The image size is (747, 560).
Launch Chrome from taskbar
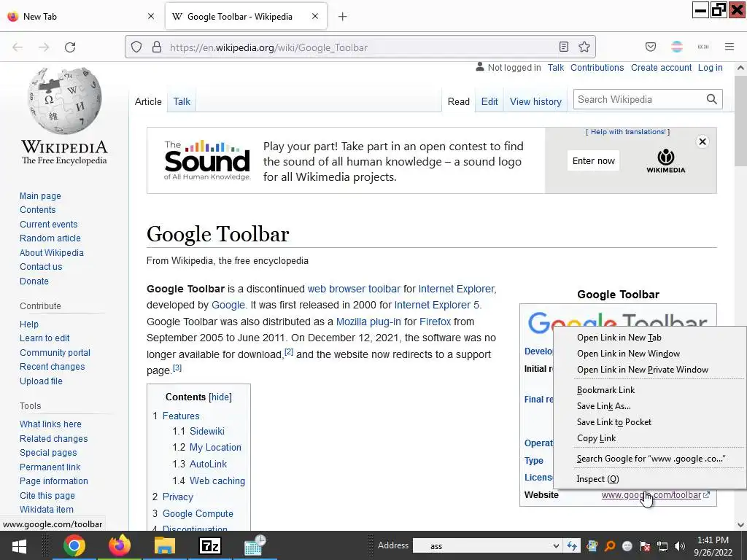[74, 545]
